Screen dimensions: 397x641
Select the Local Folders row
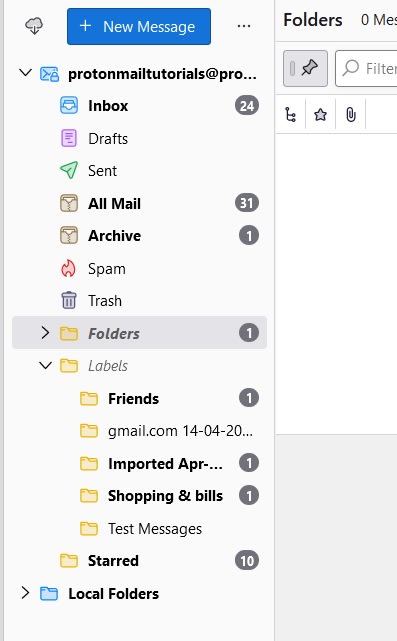pyautogui.click(x=139, y=593)
